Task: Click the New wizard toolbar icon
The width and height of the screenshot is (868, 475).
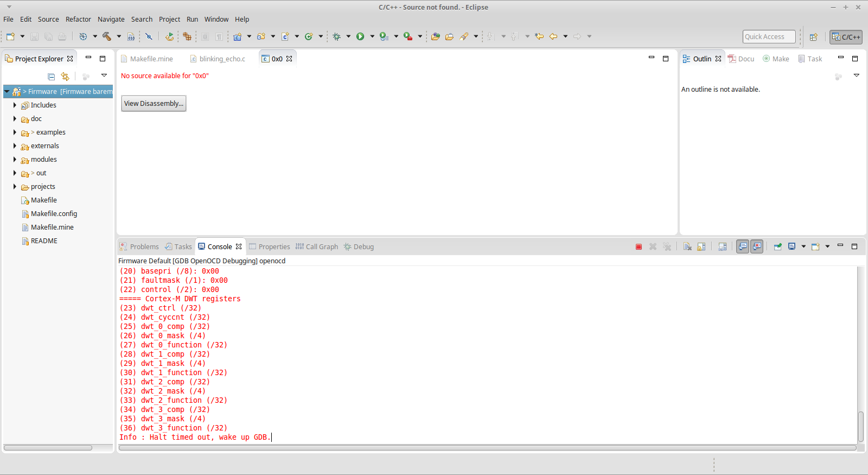Action: pyautogui.click(x=10, y=36)
